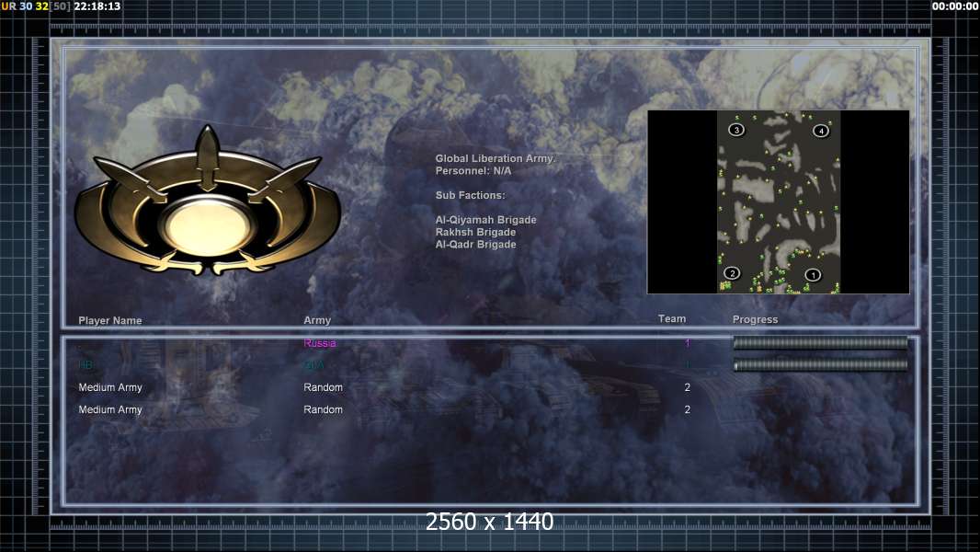The height and width of the screenshot is (552, 980).
Task: Click the Army column header
Action: click(317, 320)
